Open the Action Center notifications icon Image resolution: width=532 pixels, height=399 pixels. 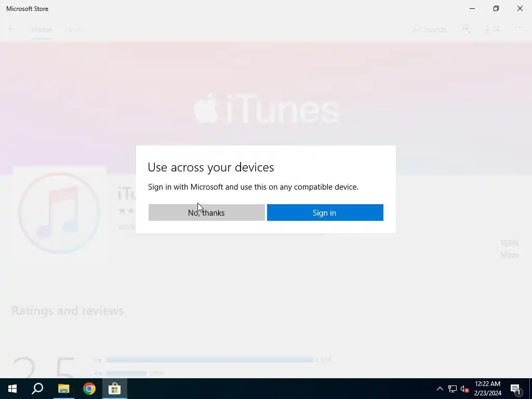click(x=516, y=389)
